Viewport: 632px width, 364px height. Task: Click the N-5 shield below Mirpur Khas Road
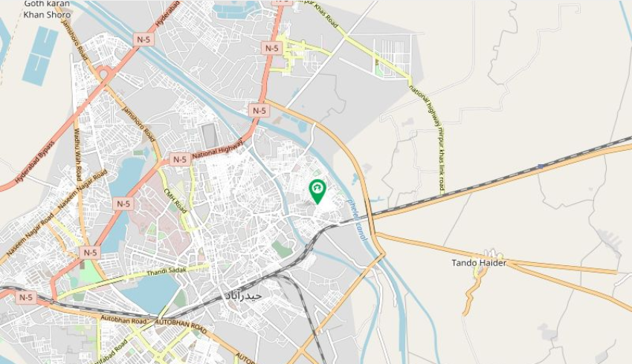tap(271, 48)
